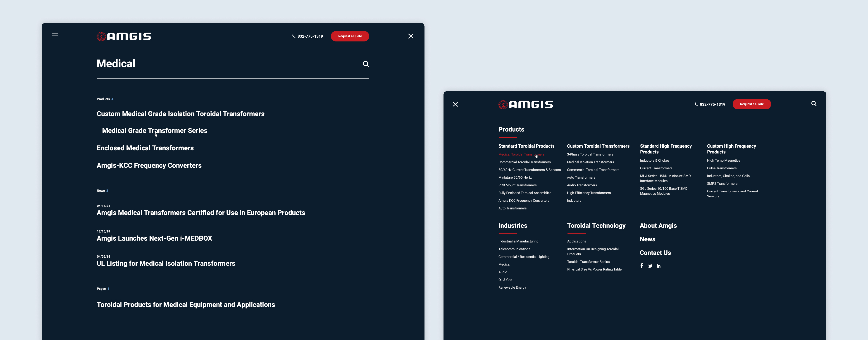This screenshot has width=868, height=340.
Task: Open the Facebook social icon
Action: point(642,266)
